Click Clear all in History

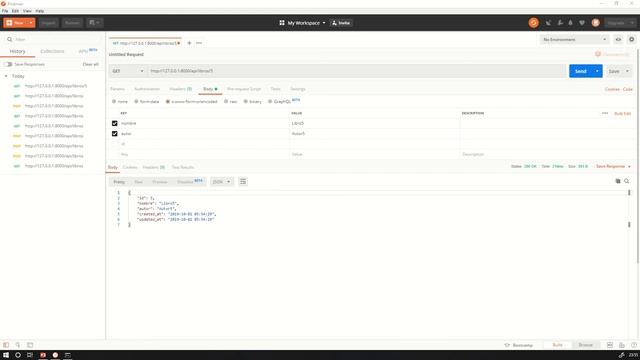pos(91,64)
